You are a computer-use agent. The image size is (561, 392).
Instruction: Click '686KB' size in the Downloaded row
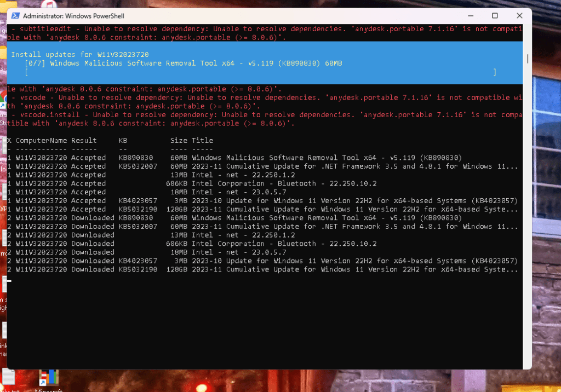point(176,244)
